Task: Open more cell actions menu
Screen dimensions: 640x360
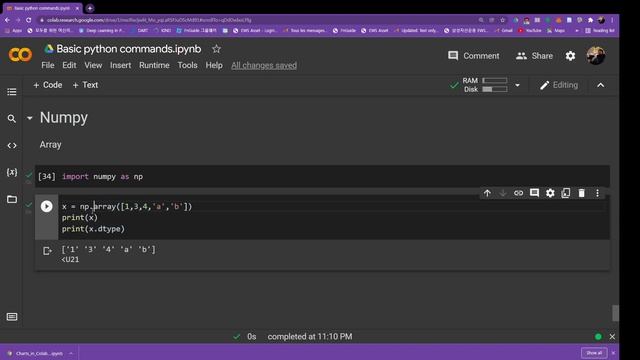Action: point(597,193)
